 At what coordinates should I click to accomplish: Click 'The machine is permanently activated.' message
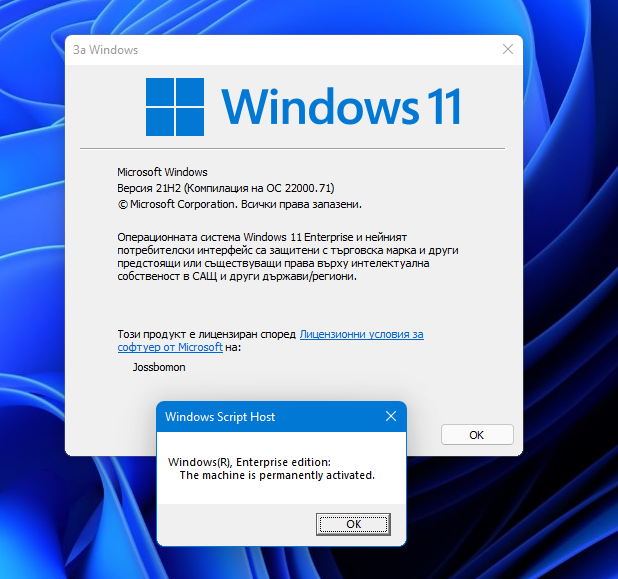(x=277, y=475)
